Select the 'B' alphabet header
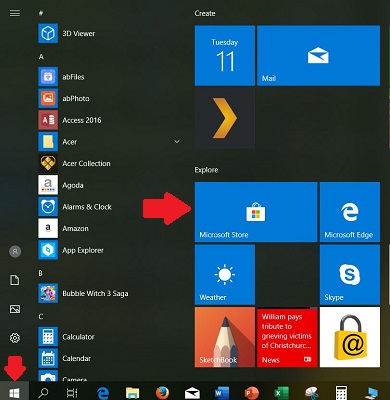Viewport: 390px width, 400px height. tap(40, 273)
